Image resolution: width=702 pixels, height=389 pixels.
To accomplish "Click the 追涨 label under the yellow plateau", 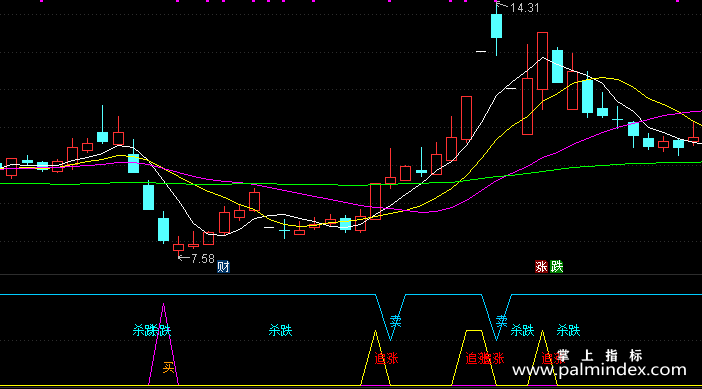I will click(x=485, y=359).
